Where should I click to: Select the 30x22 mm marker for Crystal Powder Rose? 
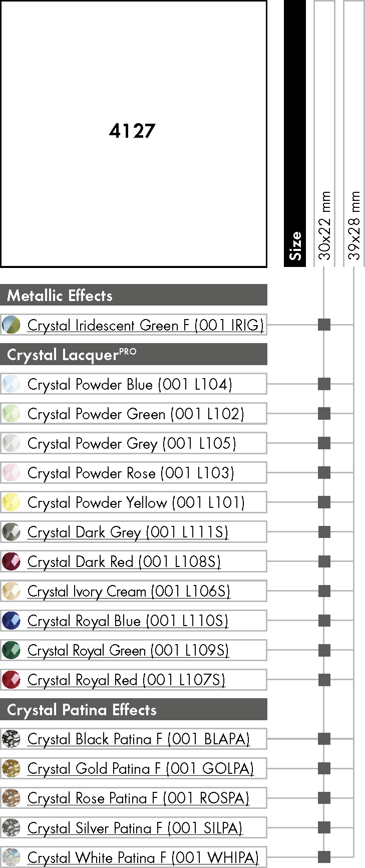coord(324,472)
